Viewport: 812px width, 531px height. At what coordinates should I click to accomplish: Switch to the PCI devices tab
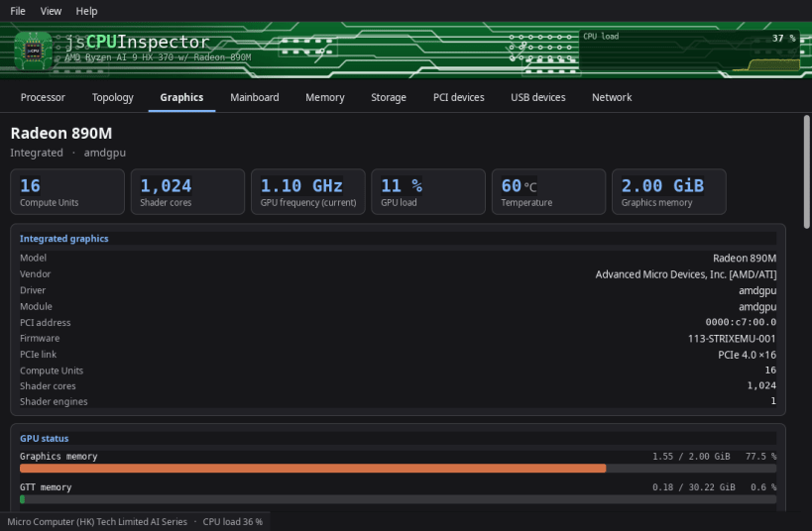[459, 97]
